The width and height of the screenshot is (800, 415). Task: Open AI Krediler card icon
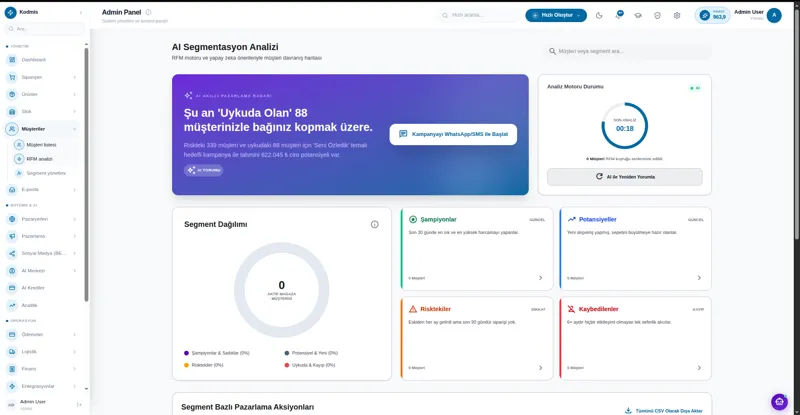coord(12,288)
